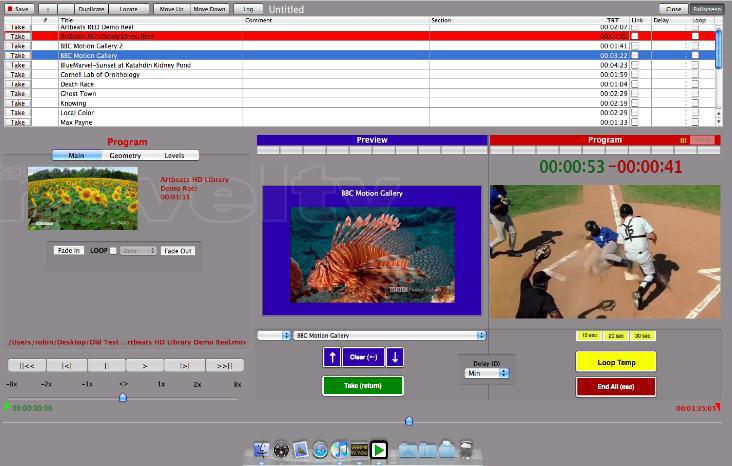
Task: Click the up arrow button under Preview
Action: tap(332, 357)
